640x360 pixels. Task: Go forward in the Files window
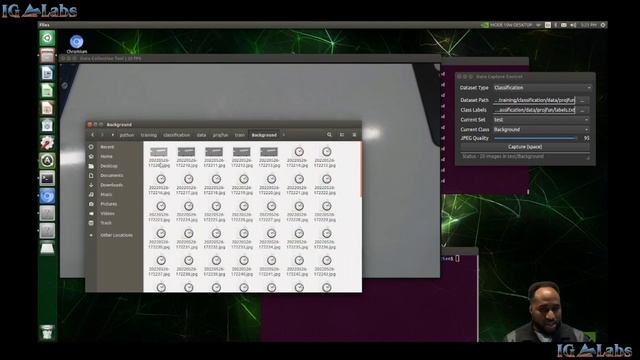pos(102,135)
